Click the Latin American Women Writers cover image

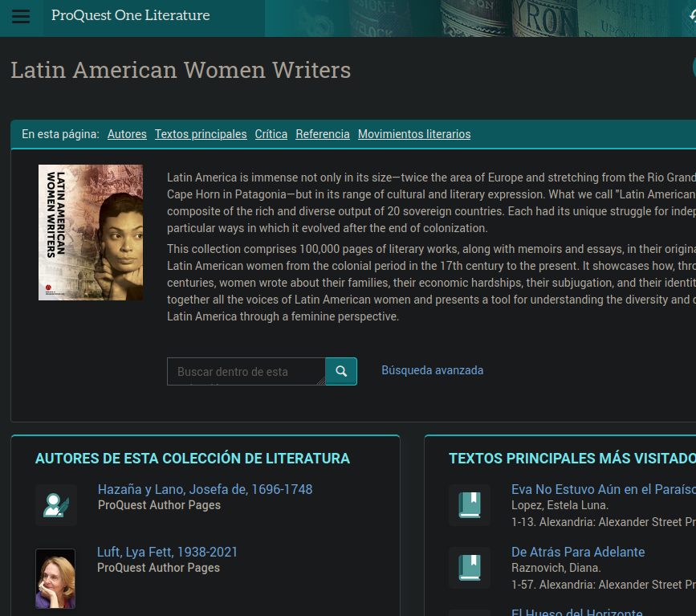pos(91,233)
